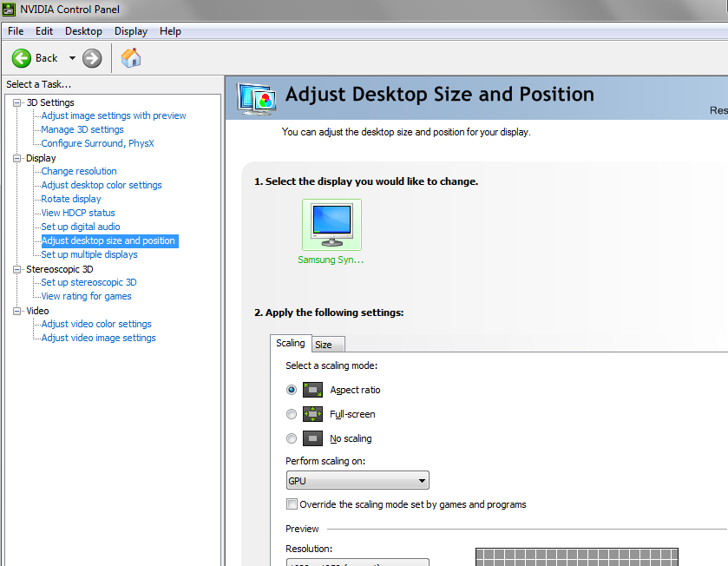The image size is (728, 566).
Task: Open the Desktop menu
Action: coord(83,31)
